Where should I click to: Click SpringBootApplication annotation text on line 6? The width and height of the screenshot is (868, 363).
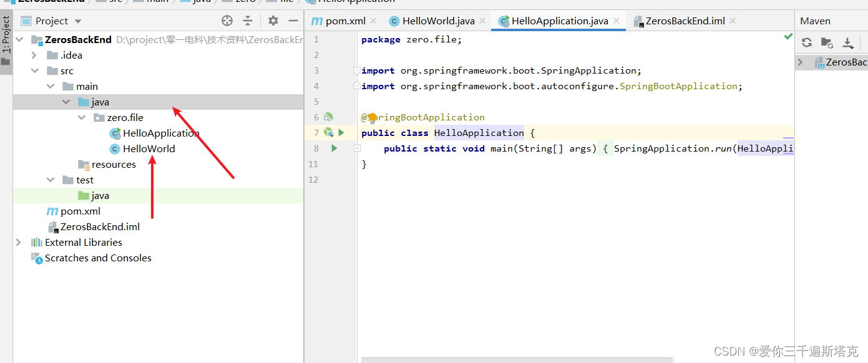click(x=423, y=117)
